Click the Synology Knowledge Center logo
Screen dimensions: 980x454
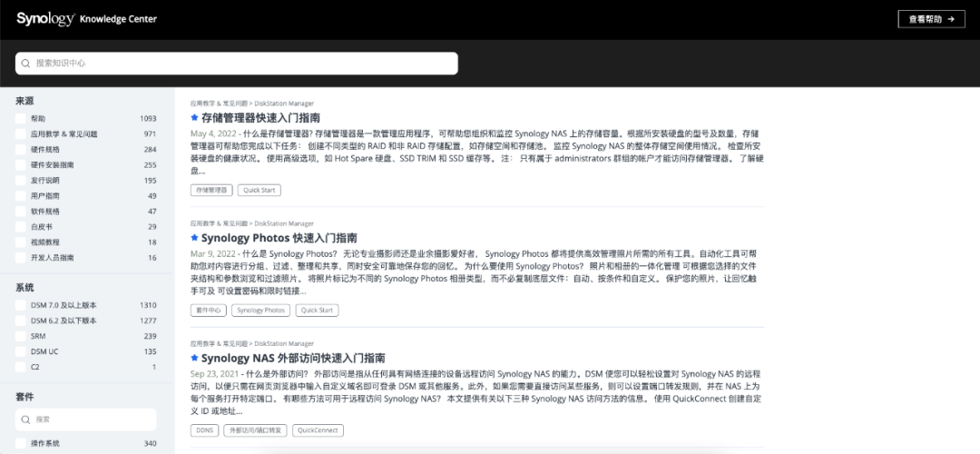tap(86, 19)
